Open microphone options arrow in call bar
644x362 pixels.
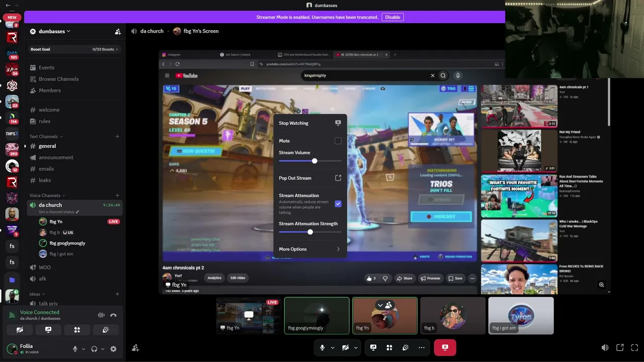(333, 347)
